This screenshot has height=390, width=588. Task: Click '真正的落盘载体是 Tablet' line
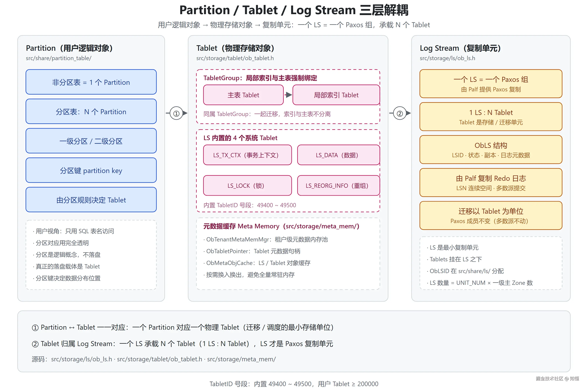tap(66, 266)
